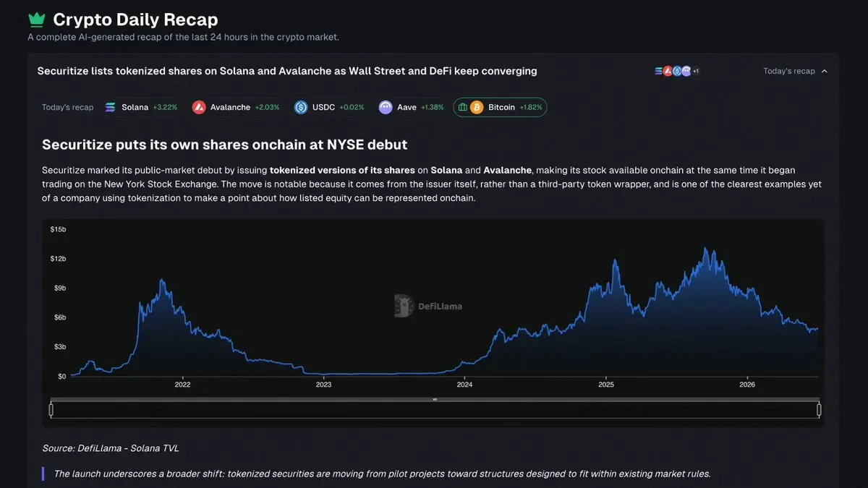Select the Solana +3.22% chip
The height and width of the screenshot is (488, 868).
pyautogui.click(x=141, y=107)
